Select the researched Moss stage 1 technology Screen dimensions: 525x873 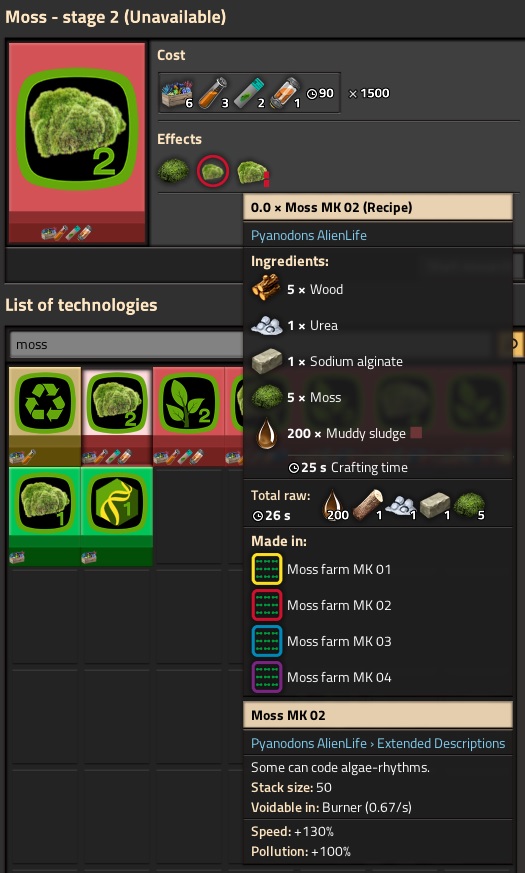pos(45,517)
